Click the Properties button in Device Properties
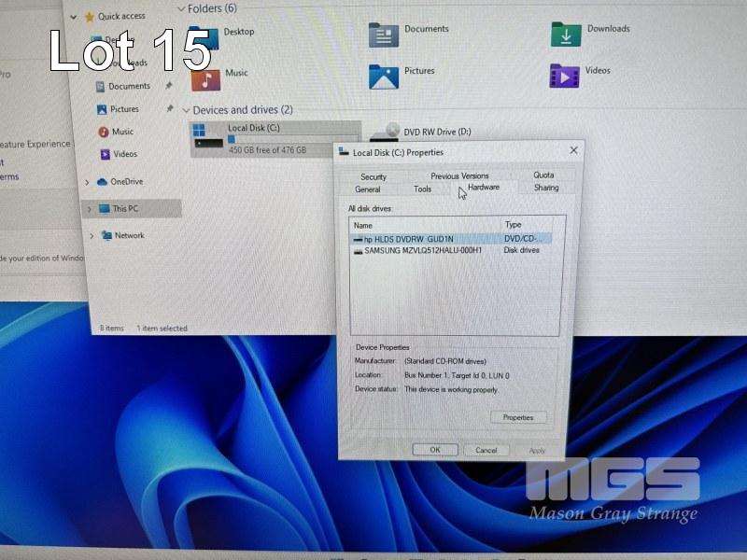Screen dimensions: 747x560 coord(518,417)
